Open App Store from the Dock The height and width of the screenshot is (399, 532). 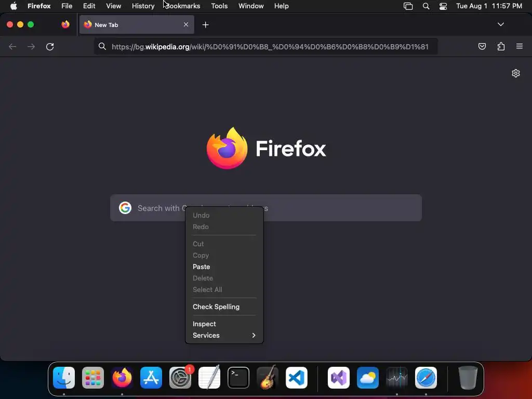pyautogui.click(x=151, y=377)
